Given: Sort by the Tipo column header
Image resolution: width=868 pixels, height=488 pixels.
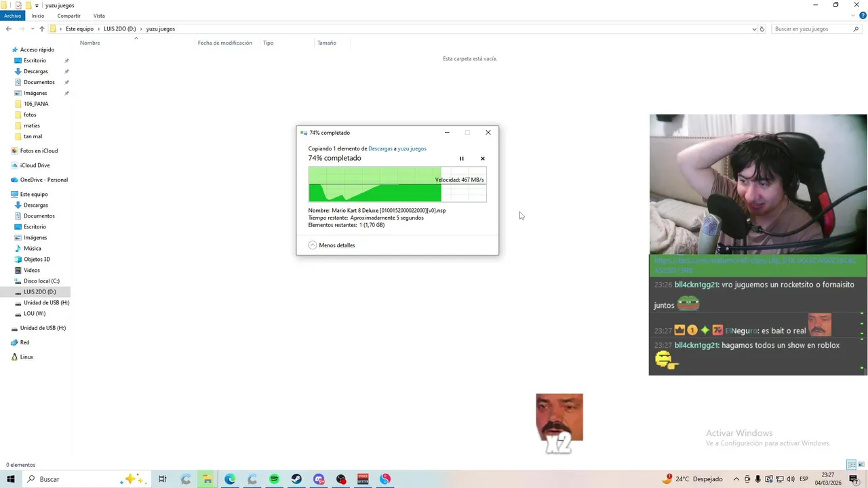Looking at the screenshot, I should [269, 43].
